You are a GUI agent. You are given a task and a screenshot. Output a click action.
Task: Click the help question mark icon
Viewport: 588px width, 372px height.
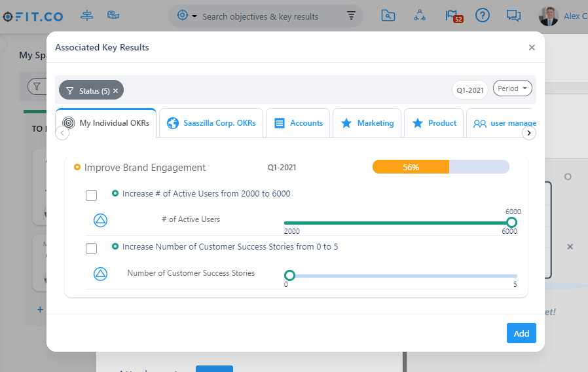pyautogui.click(x=483, y=16)
